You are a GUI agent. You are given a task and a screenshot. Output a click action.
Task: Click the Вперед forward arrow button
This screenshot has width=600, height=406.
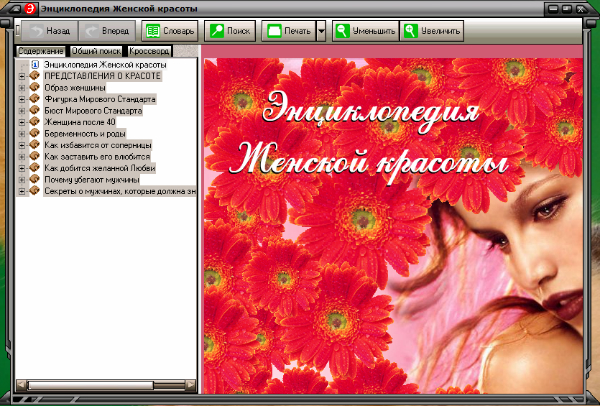[x=105, y=31]
